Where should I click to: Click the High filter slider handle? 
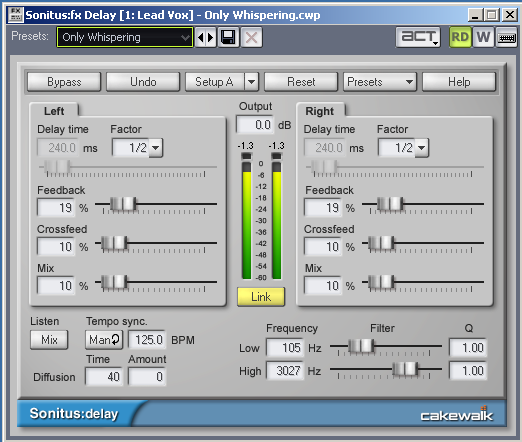405,369
